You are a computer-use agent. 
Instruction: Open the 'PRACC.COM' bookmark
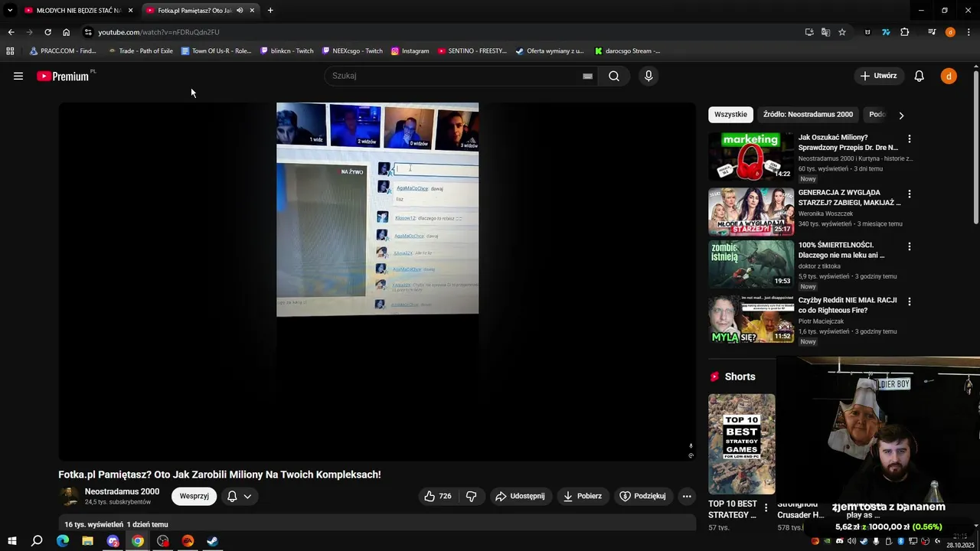point(63,51)
